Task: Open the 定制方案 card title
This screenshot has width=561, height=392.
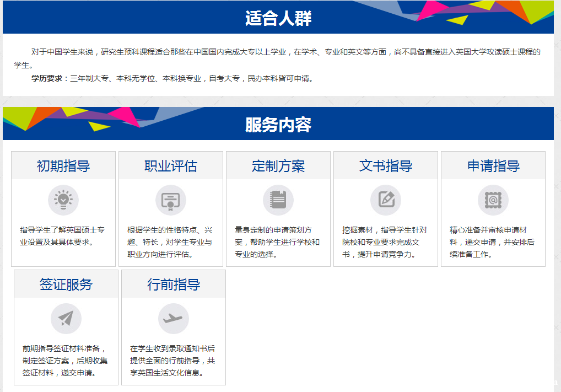Action: 278,166
